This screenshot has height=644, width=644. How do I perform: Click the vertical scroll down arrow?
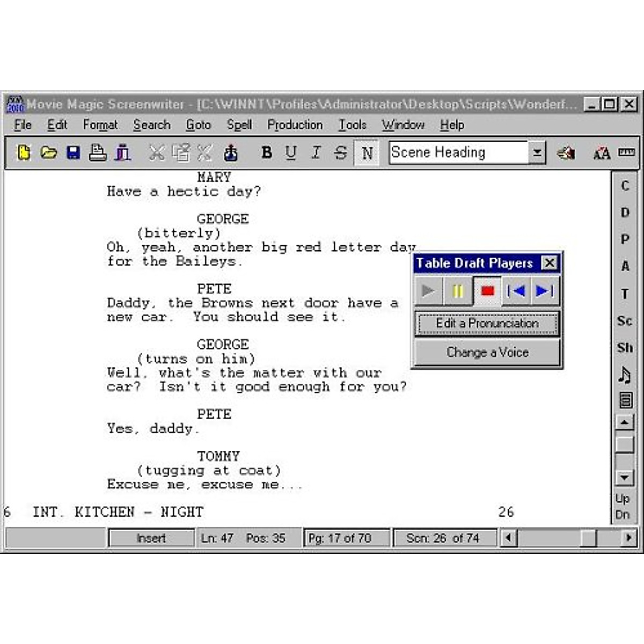click(x=625, y=477)
